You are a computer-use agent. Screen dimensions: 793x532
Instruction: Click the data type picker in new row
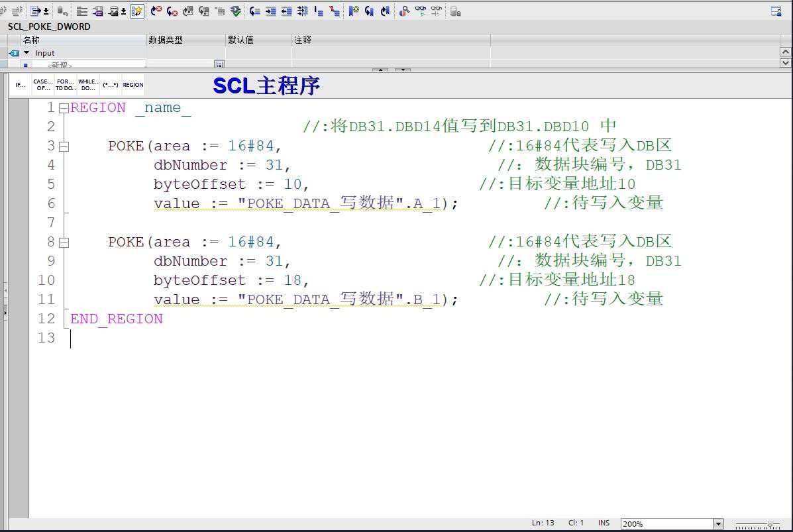coord(219,64)
